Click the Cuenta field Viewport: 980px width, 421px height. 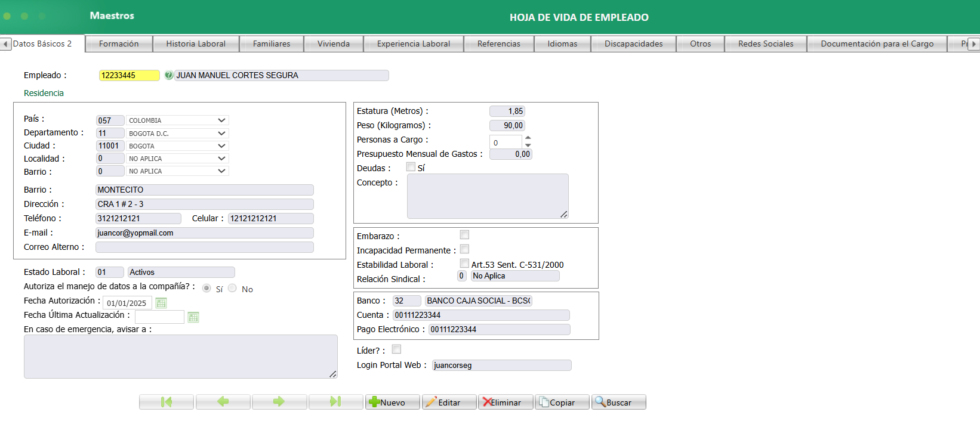(x=481, y=315)
